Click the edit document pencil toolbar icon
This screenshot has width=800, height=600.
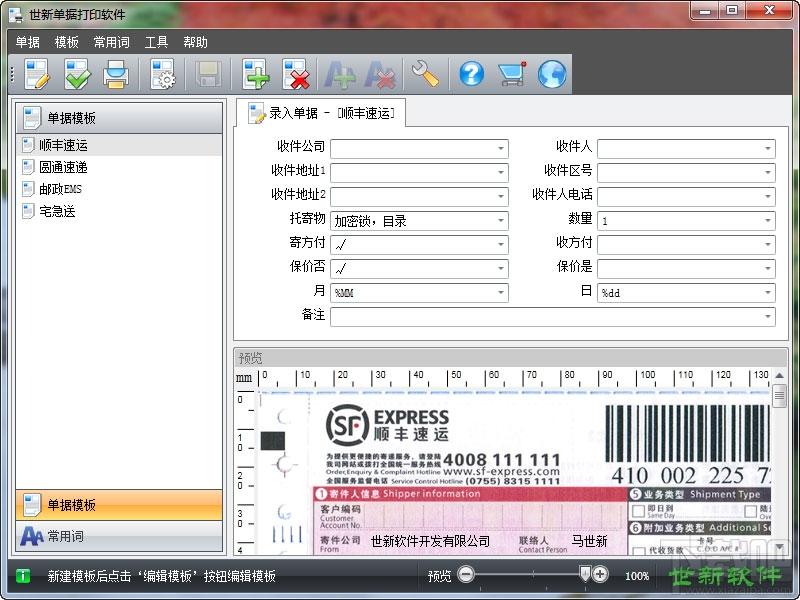click(38, 74)
